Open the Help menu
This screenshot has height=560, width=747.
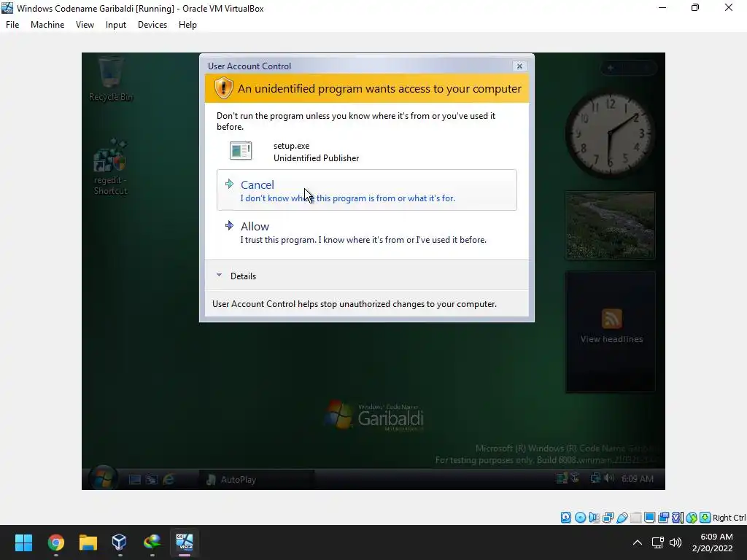[x=187, y=25]
